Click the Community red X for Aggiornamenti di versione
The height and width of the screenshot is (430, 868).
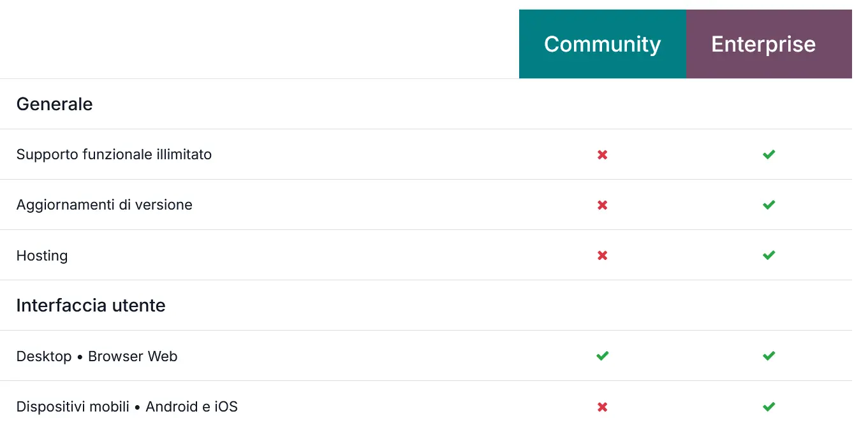tap(602, 204)
